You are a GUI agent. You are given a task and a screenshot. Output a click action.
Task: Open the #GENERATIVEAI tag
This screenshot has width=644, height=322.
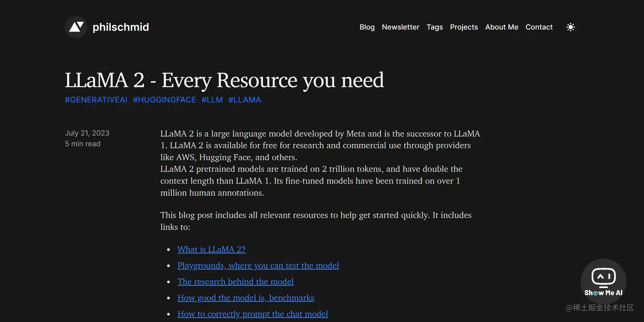coord(96,100)
